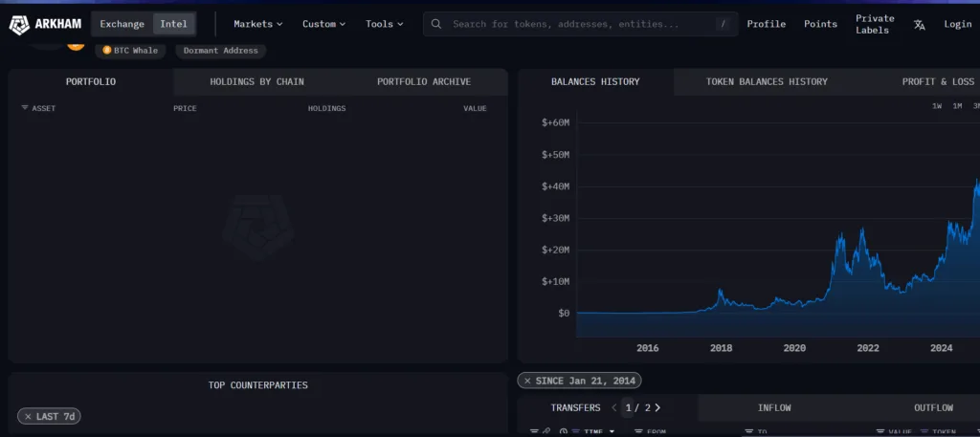This screenshot has height=437, width=980.
Task: Remove the LAST 7d filter
Action: 28,416
